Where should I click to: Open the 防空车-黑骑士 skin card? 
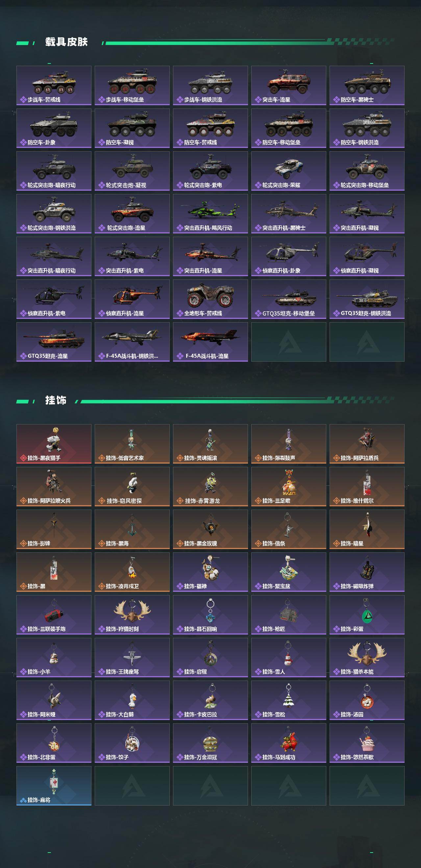coord(367,85)
